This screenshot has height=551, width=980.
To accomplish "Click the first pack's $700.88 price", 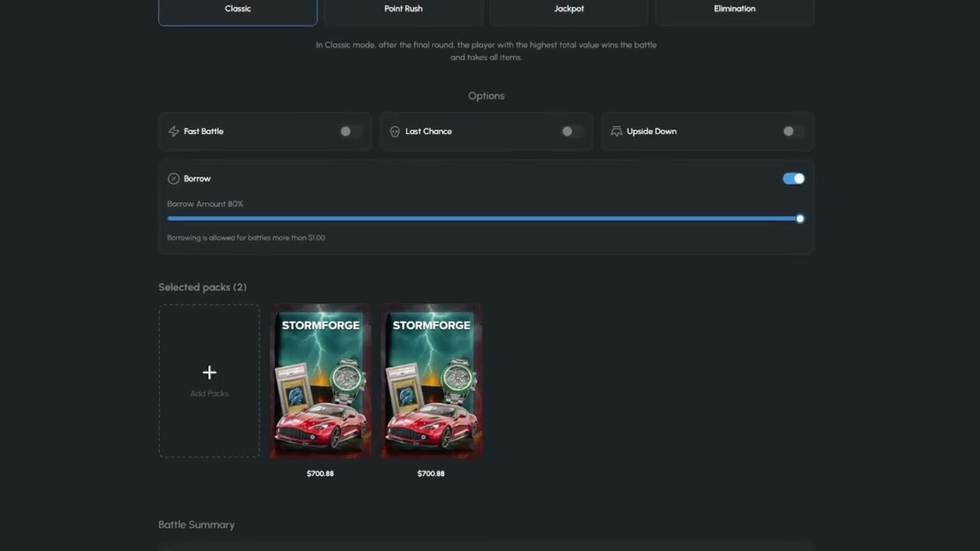I will [320, 474].
